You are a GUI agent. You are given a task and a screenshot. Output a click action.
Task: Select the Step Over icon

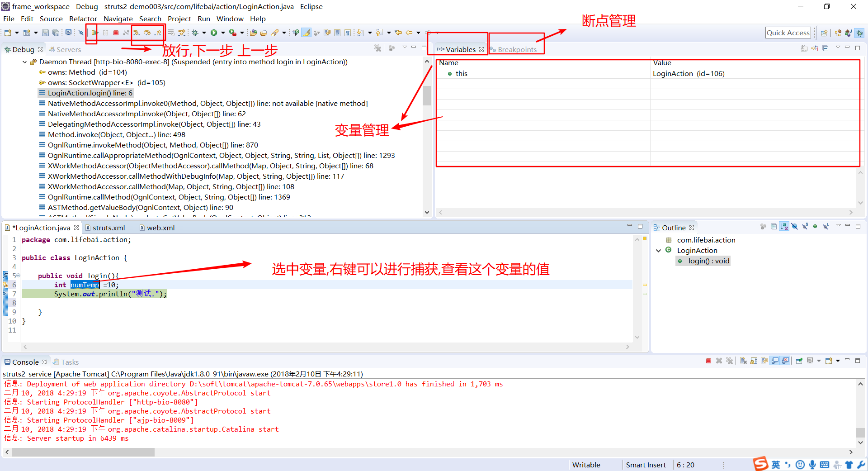[147, 33]
